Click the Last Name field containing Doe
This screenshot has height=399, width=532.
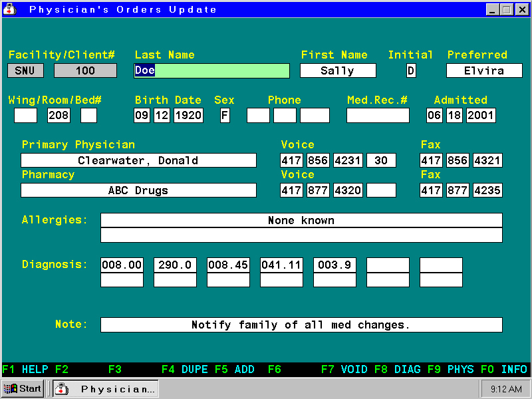(x=211, y=70)
